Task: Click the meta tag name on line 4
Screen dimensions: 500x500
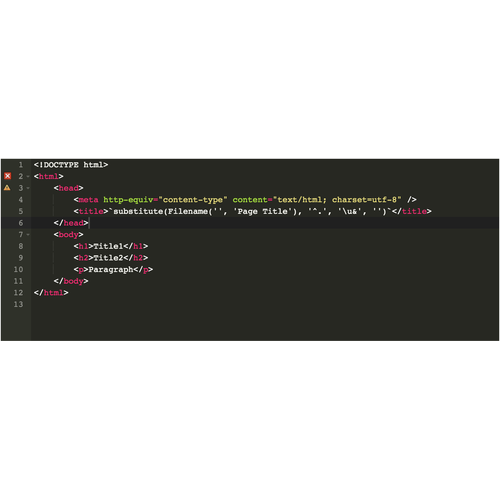Action: [88, 200]
